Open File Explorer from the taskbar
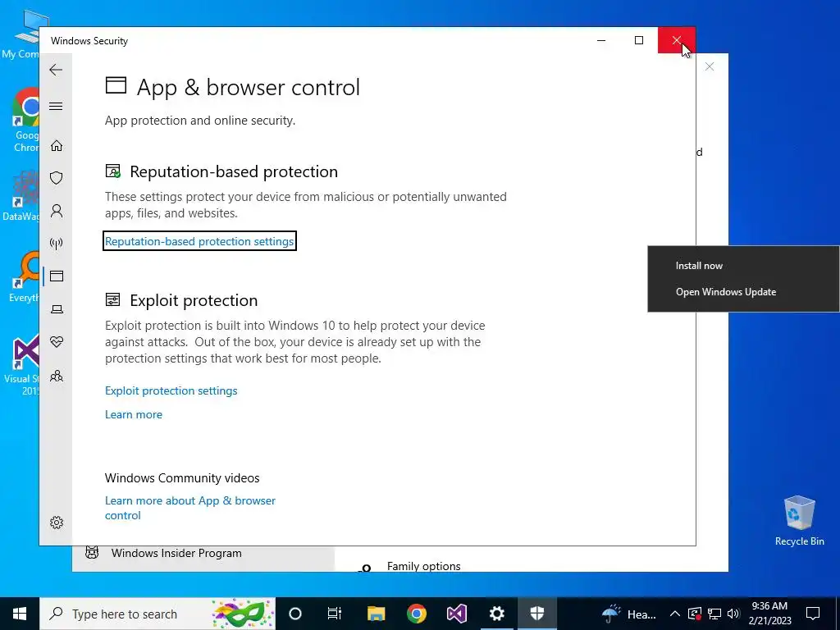 (x=376, y=614)
